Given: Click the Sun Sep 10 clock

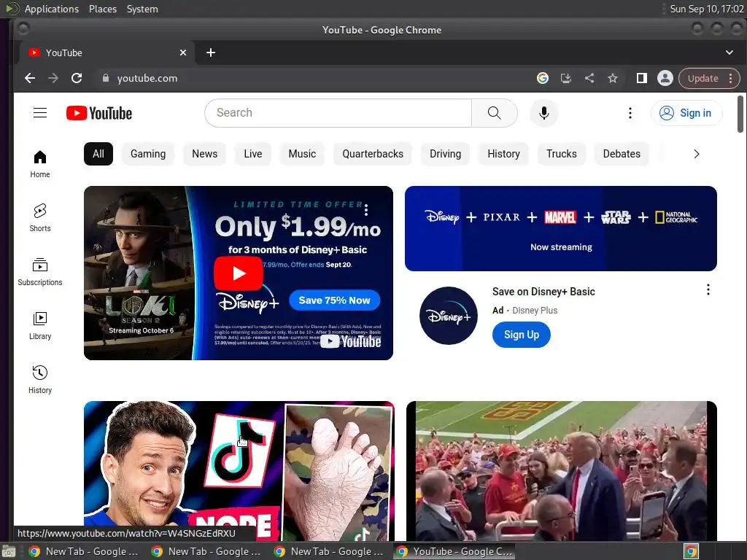Looking at the screenshot, I should click(x=706, y=9).
